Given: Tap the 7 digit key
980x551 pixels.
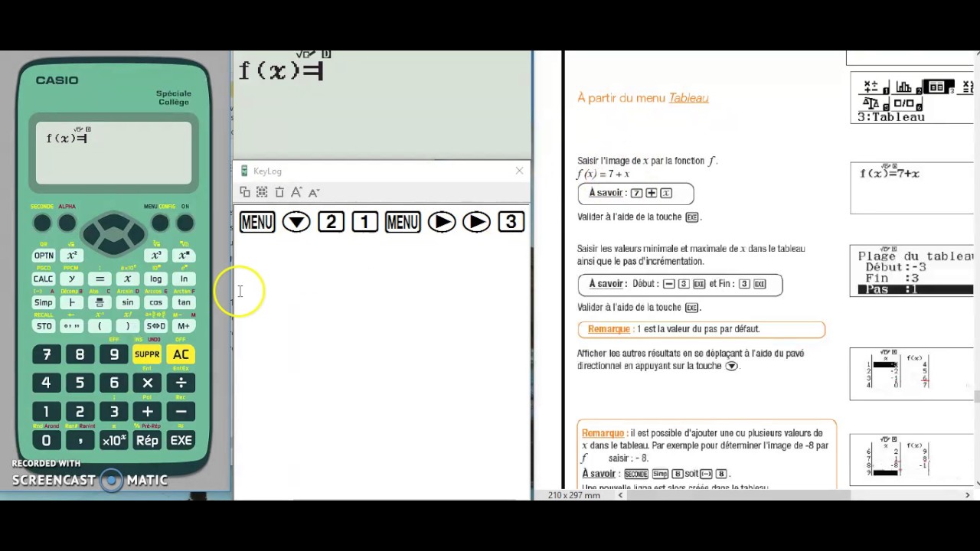Looking at the screenshot, I should pos(46,354).
